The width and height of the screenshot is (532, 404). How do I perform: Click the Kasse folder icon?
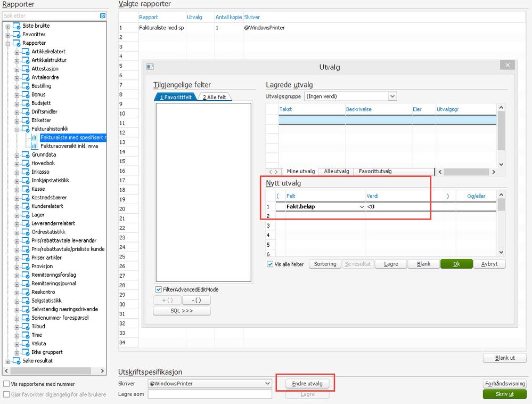pyautogui.click(x=26, y=189)
